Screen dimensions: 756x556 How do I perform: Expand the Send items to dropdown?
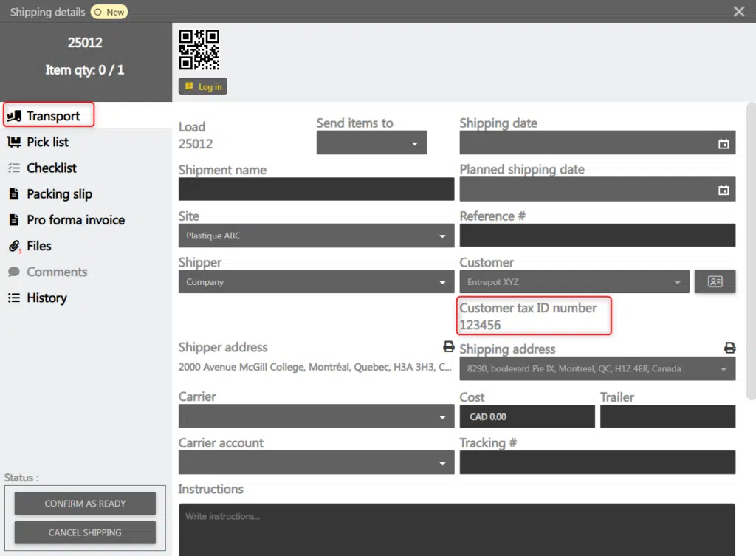[371, 143]
